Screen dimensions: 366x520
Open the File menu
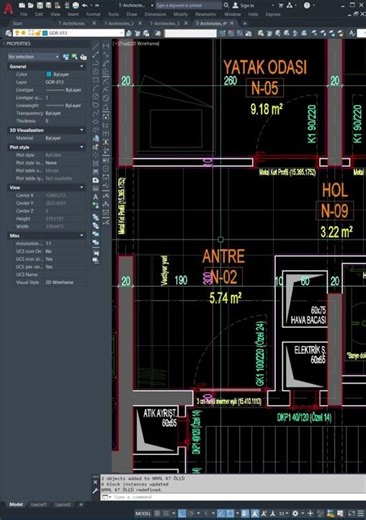[24, 14]
